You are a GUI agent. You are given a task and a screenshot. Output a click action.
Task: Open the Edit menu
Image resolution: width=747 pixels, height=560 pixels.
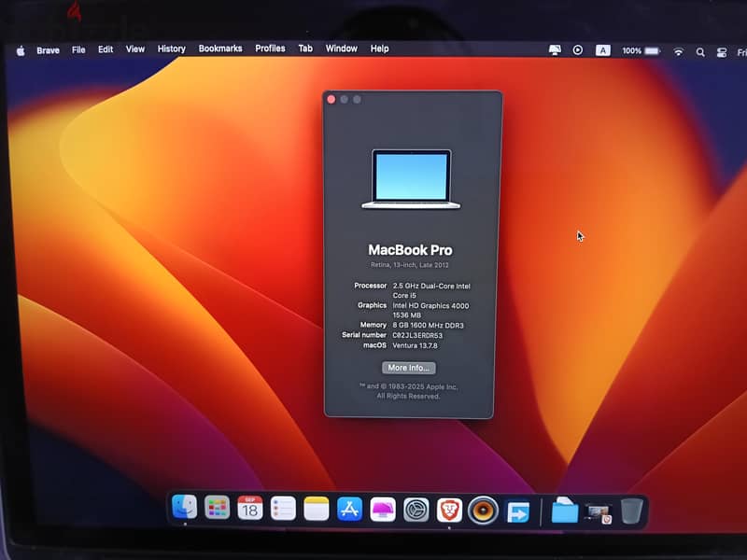coord(106,49)
